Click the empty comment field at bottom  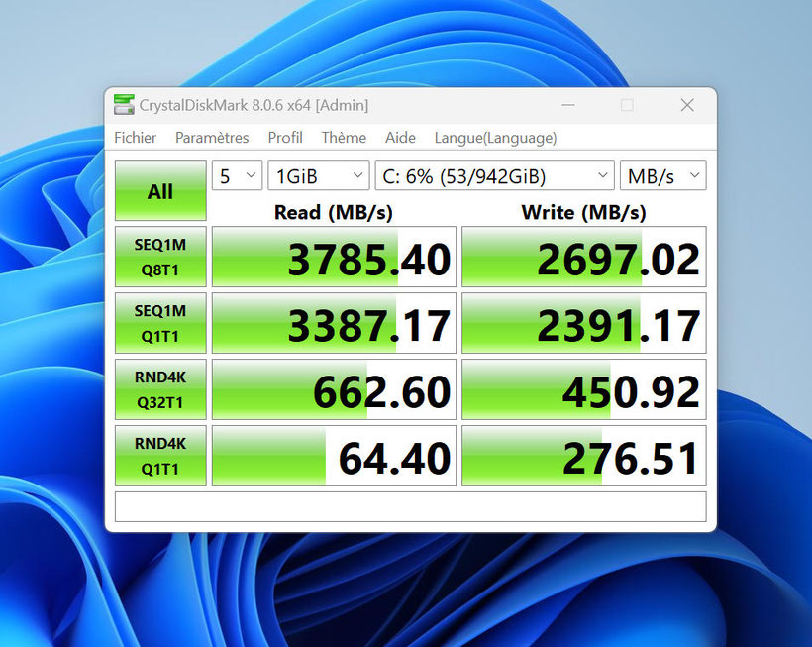click(411, 506)
